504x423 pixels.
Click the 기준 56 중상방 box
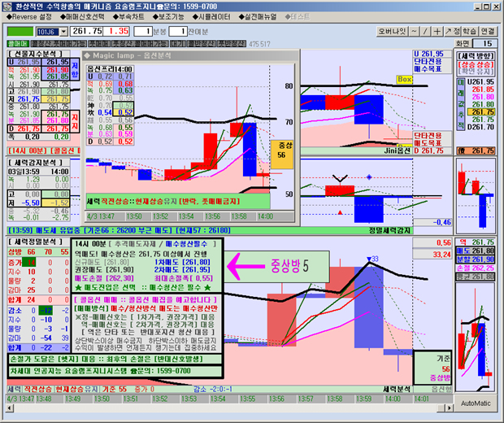point(432,368)
